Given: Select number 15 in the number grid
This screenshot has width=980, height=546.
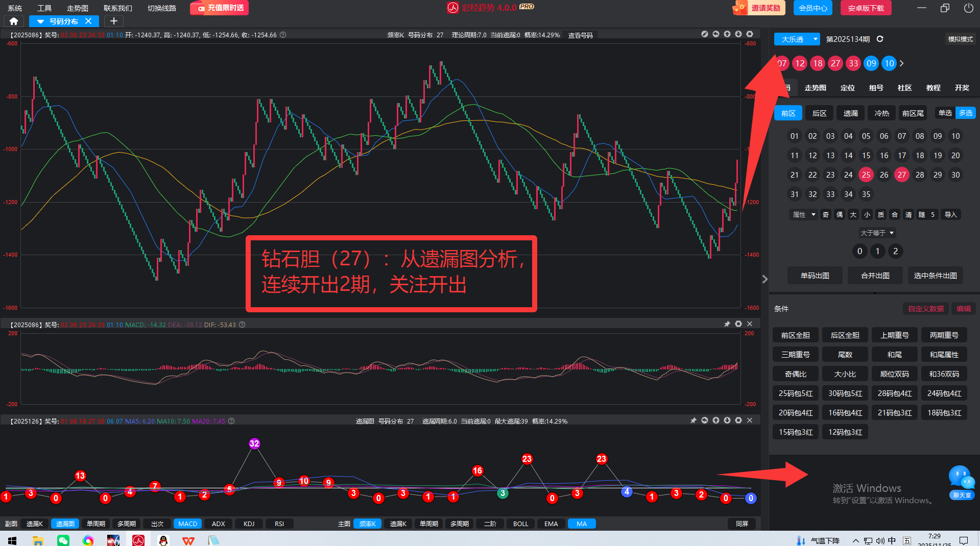Looking at the screenshot, I should point(866,155).
